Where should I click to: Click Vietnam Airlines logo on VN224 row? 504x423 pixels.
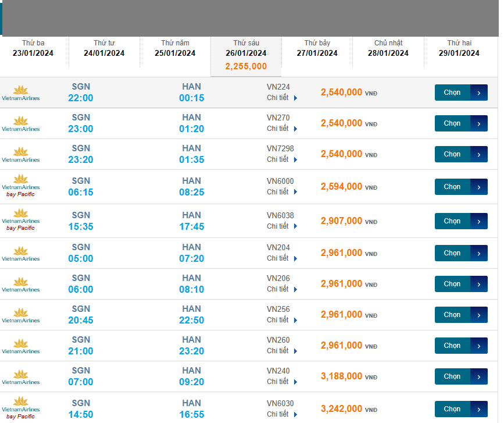click(x=21, y=93)
